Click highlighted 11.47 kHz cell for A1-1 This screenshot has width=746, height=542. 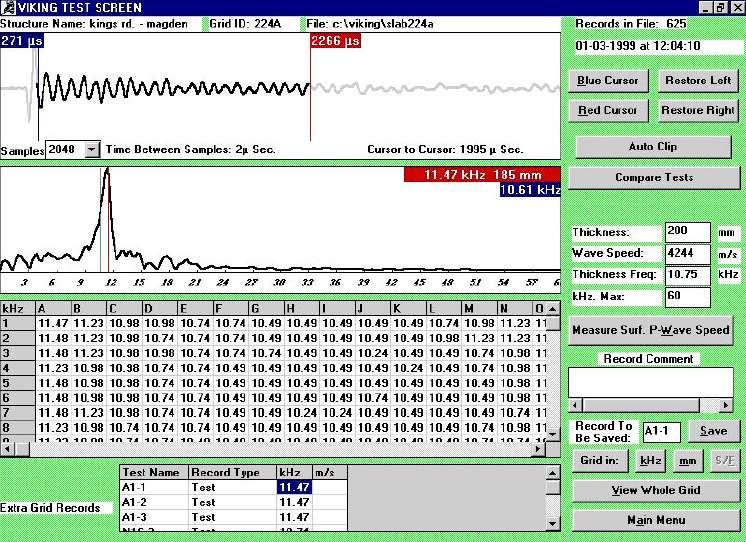point(294,487)
